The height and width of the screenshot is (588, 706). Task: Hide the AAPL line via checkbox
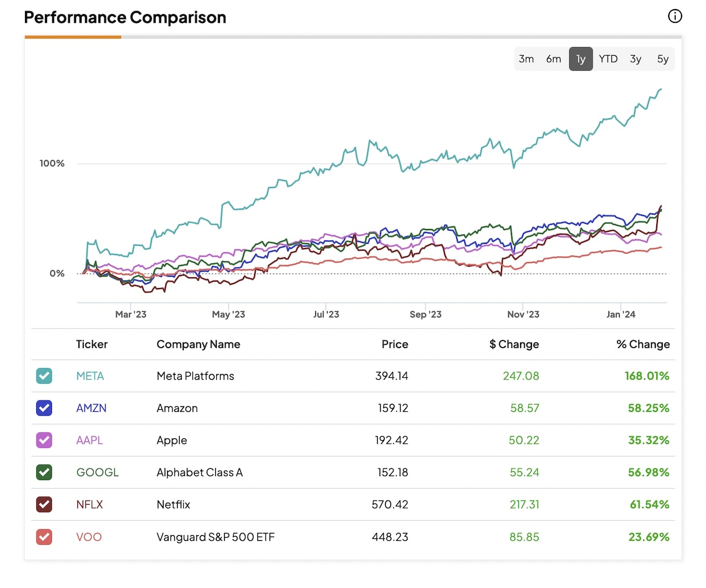tap(44, 440)
